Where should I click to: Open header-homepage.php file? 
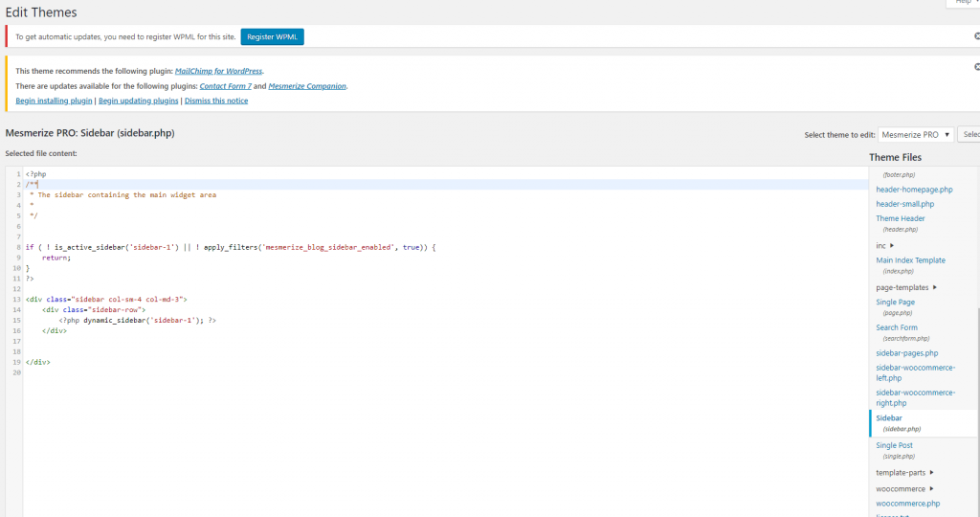point(914,190)
